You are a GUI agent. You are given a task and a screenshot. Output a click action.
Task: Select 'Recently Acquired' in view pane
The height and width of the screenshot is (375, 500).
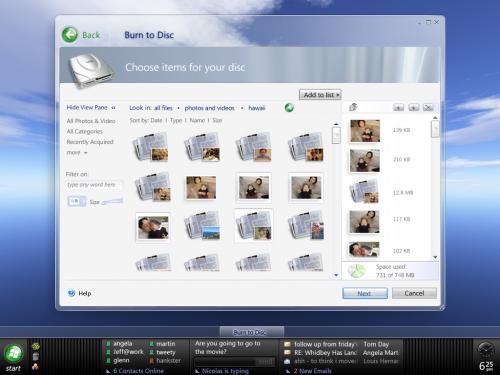tap(90, 142)
